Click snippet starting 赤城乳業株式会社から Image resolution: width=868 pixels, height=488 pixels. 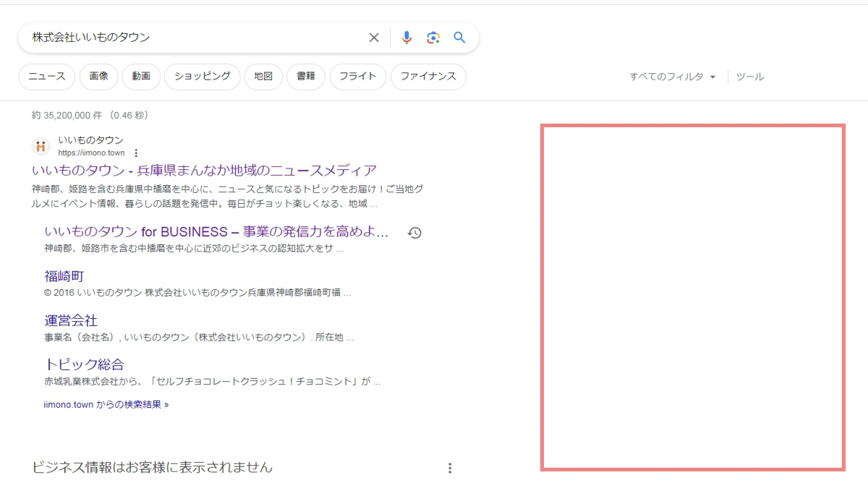tap(212, 382)
